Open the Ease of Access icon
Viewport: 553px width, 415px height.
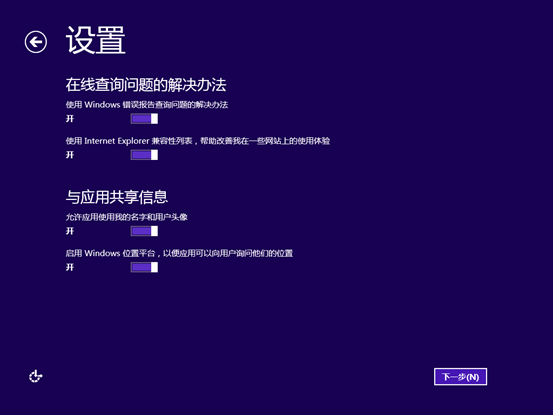coord(36,377)
